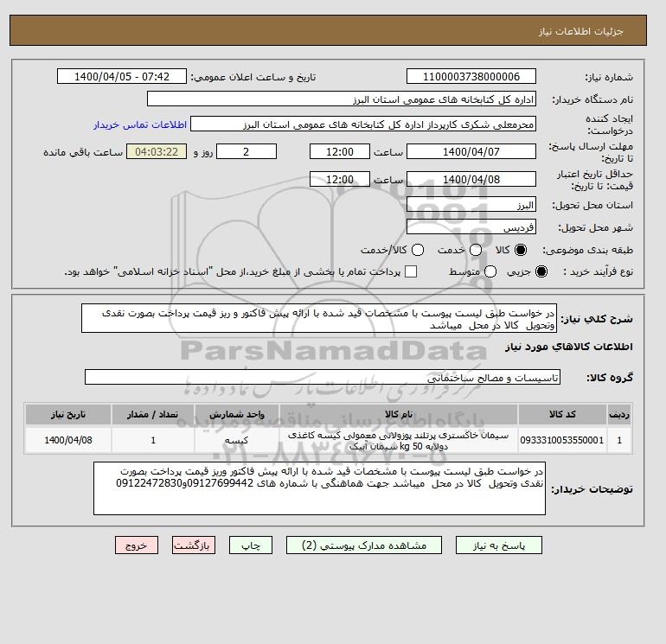The image size is (666, 644).
Task: Click مشاهده مدارک پیوستی (2) button
Action: click(364, 545)
